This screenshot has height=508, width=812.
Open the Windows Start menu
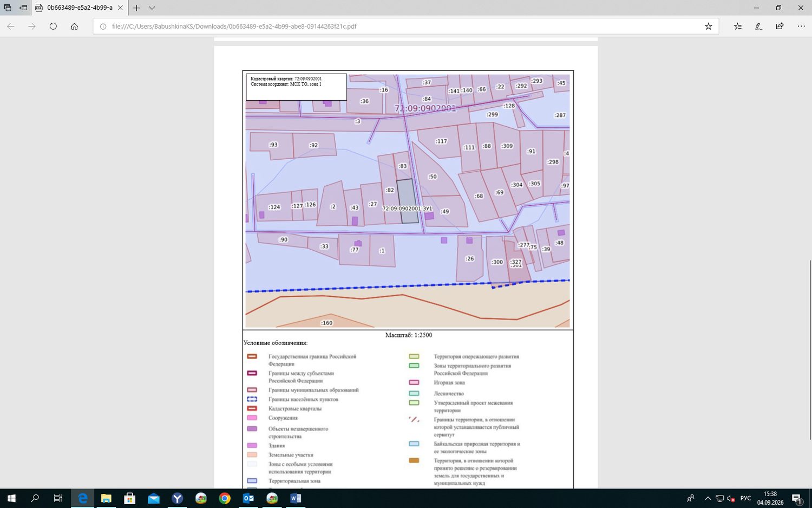point(11,498)
